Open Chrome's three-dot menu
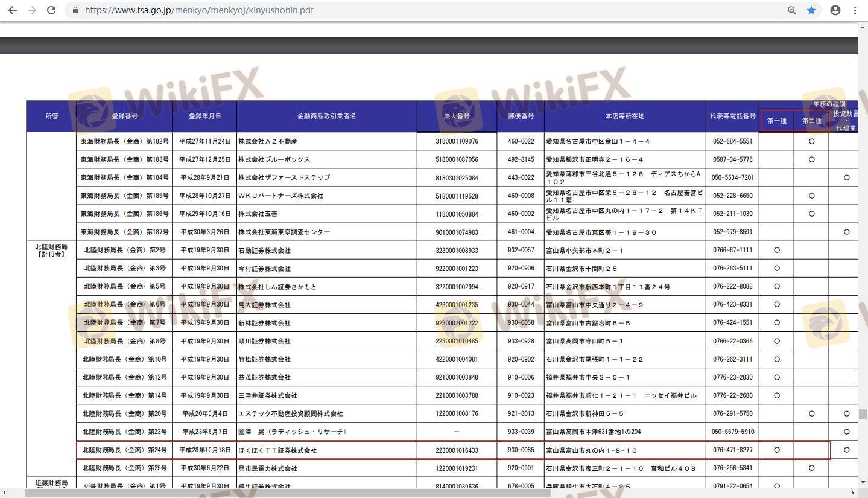The image size is (868, 498). click(855, 10)
